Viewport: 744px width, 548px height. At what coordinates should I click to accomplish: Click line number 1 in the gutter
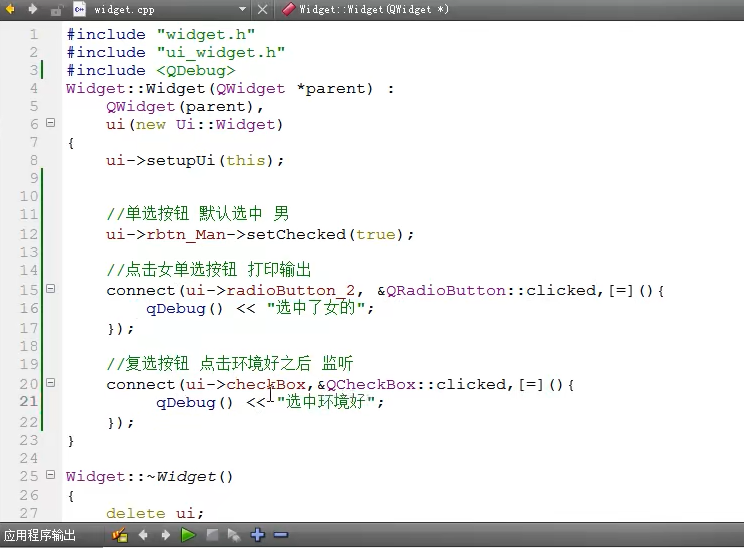[x=33, y=34]
